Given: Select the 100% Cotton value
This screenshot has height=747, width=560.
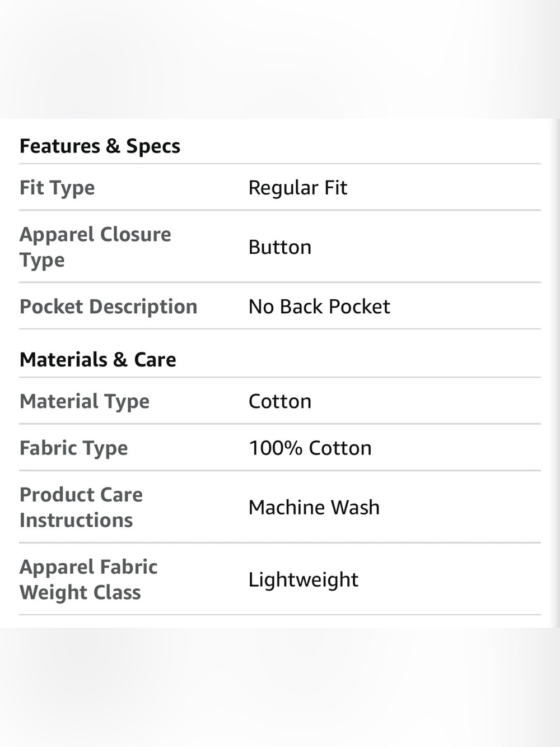Looking at the screenshot, I should point(310,448).
